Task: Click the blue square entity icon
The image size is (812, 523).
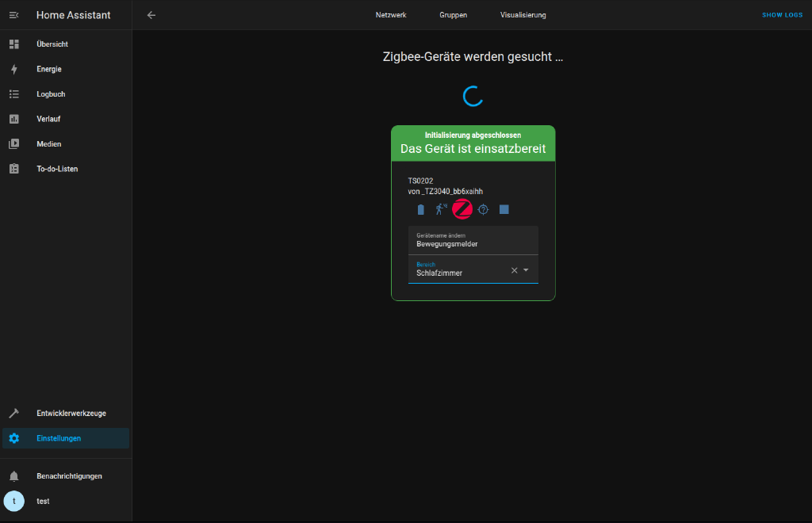Action: (504, 209)
